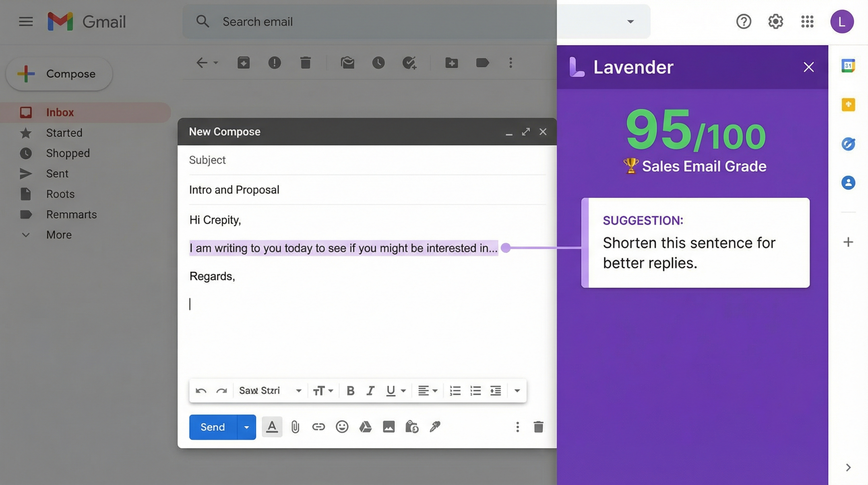Open compose more options three dots
The height and width of the screenshot is (485, 868).
517,427
